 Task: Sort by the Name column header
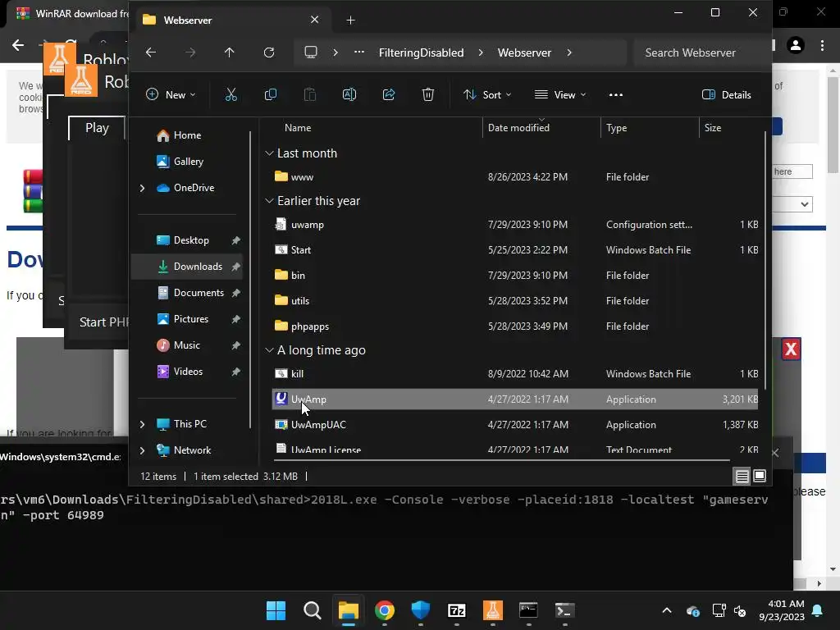[x=298, y=127]
